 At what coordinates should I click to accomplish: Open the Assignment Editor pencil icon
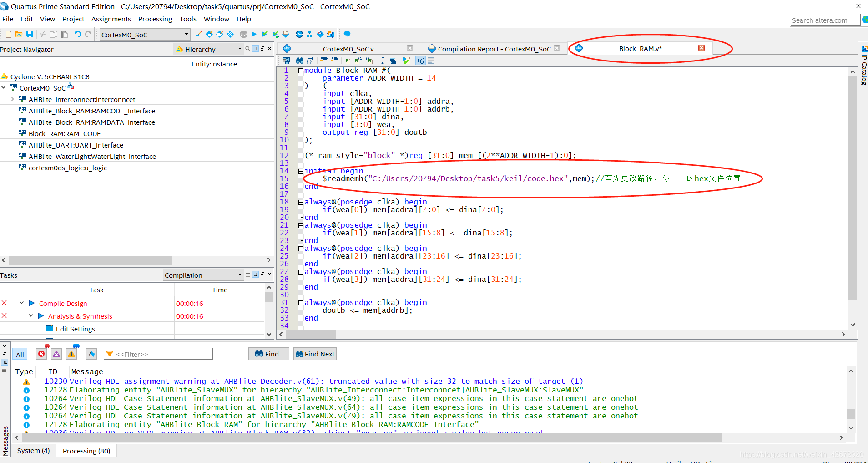(x=209, y=34)
